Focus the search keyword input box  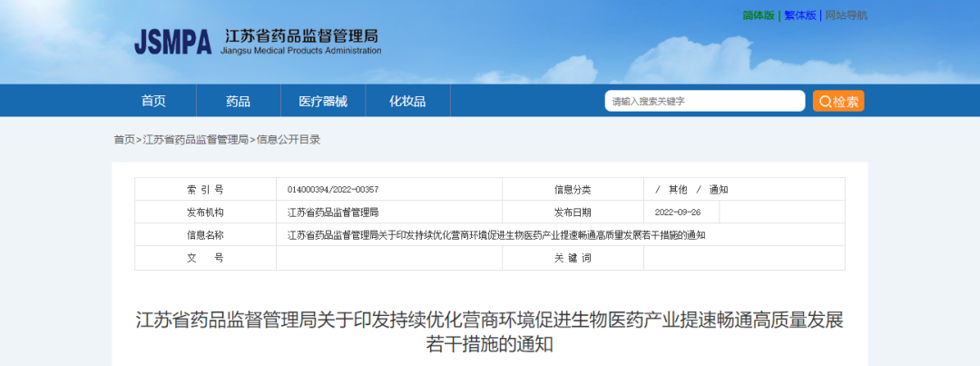(x=704, y=101)
